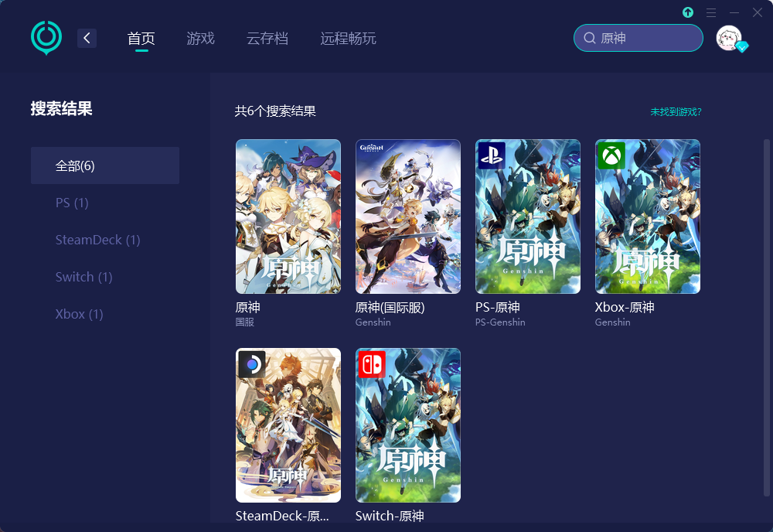This screenshot has height=532, width=773.
Task: Click the PS-Genshin subtitle text
Action: tap(500, 322)
